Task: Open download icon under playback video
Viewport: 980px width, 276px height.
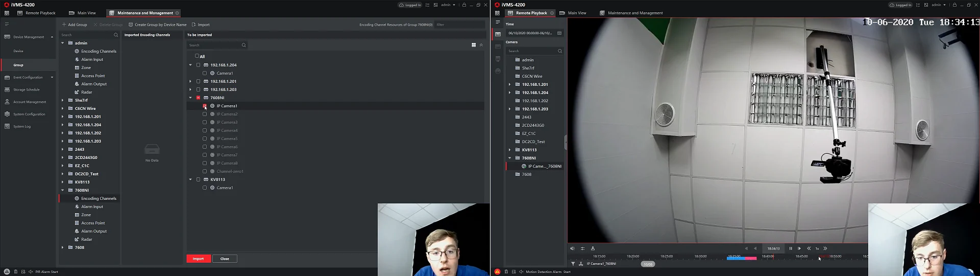Action: [x=593, y=248]
